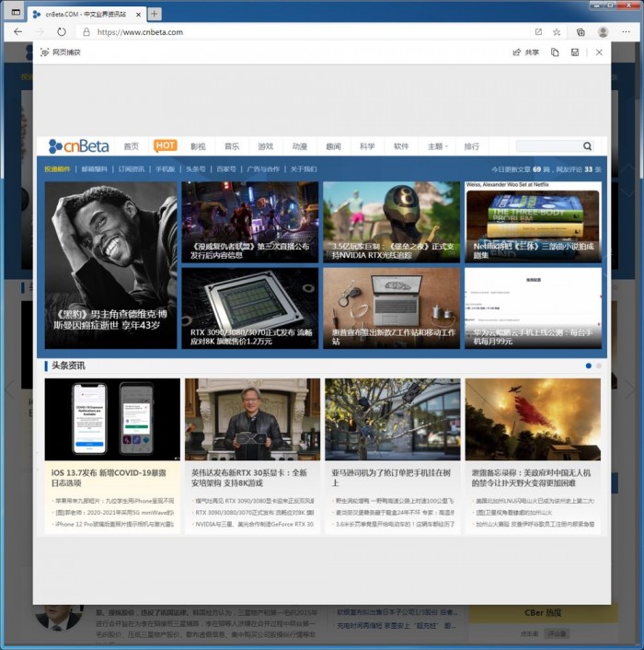Click the 网页捕获 capture icon
Image resolution: width=644 pixels, height=650 pixels.
(x=45, y=52)
